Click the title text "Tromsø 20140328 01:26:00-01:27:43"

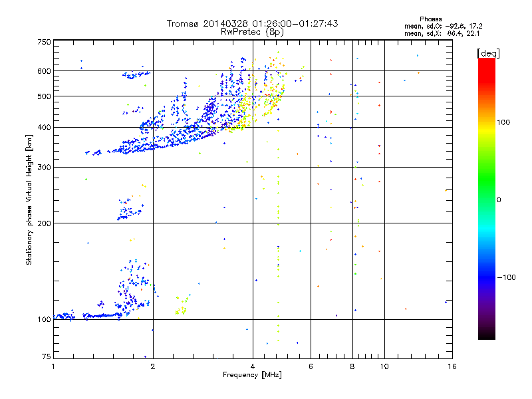pos(252,23)
